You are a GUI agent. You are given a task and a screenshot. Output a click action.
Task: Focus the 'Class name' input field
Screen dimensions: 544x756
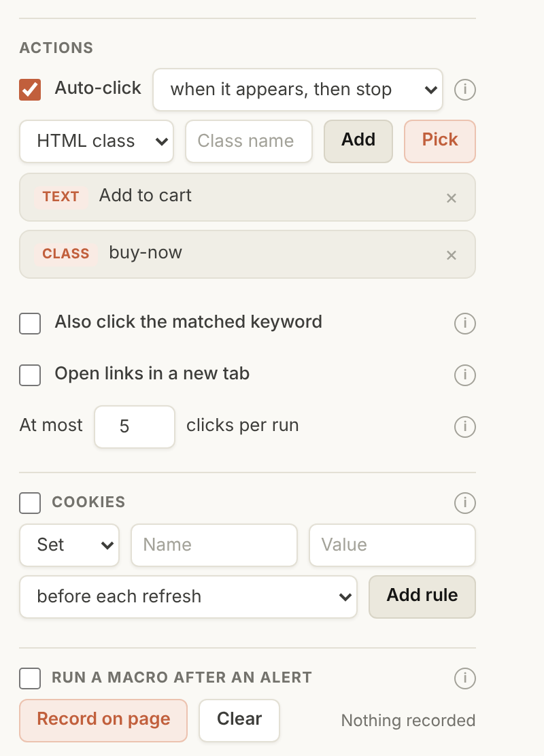pos(249,141)
